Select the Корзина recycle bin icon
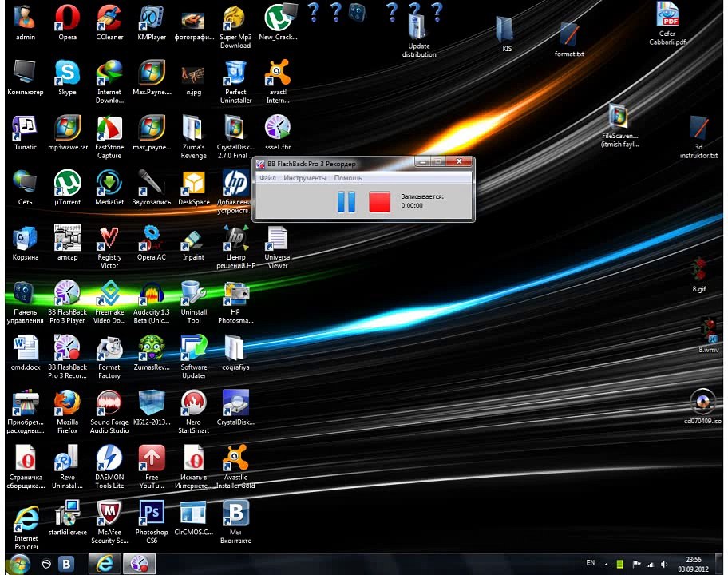Viewport: 728px width, 575px height. 25,243
